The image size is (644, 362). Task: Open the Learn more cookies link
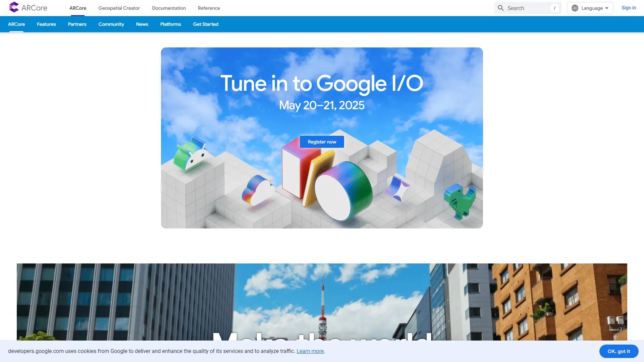[x=310, y=351]
